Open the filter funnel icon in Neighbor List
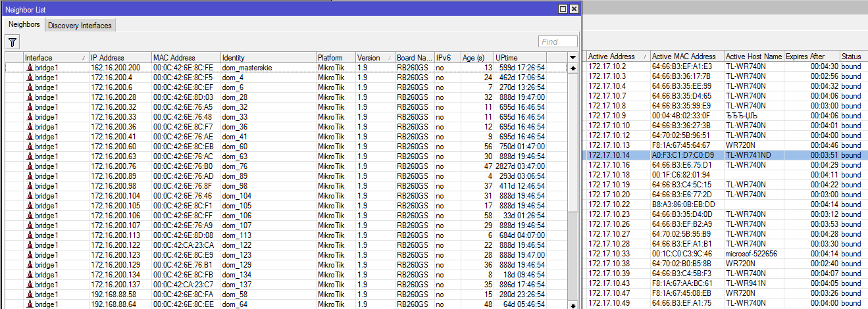This screenshot has width=868, height=309. (13, 42)
